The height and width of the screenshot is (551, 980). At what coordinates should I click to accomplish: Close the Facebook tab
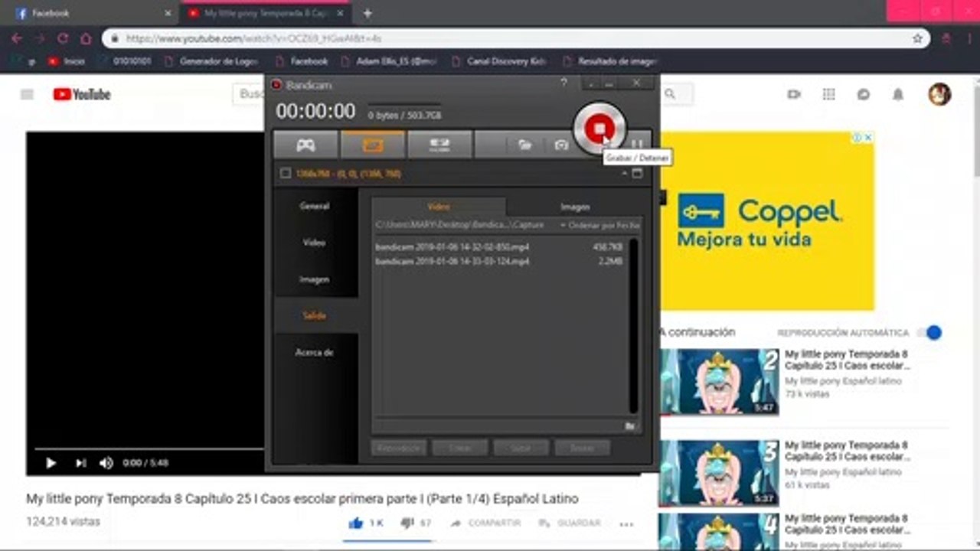(168, 13)
